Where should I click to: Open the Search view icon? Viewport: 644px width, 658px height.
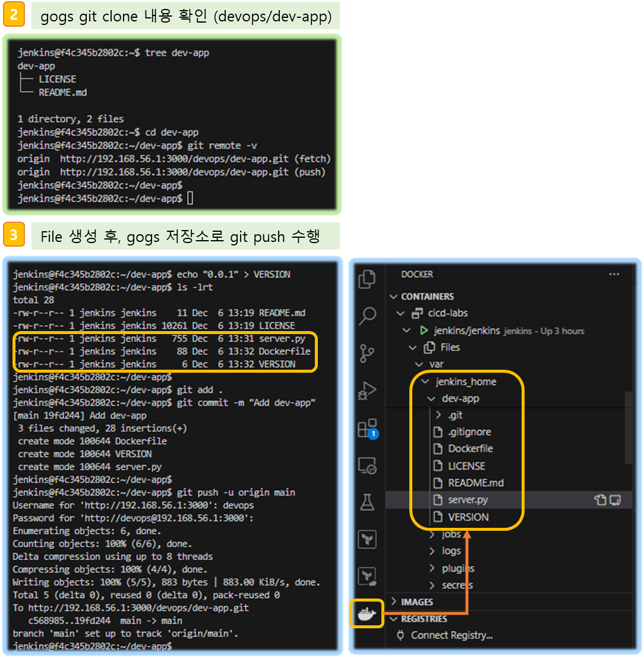(x=368, y=316)
